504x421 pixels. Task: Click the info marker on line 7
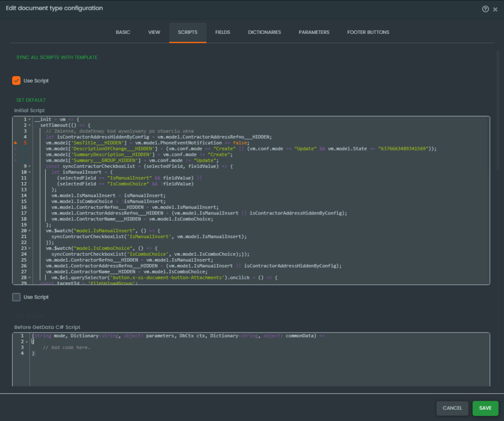[x=16, y=154]
